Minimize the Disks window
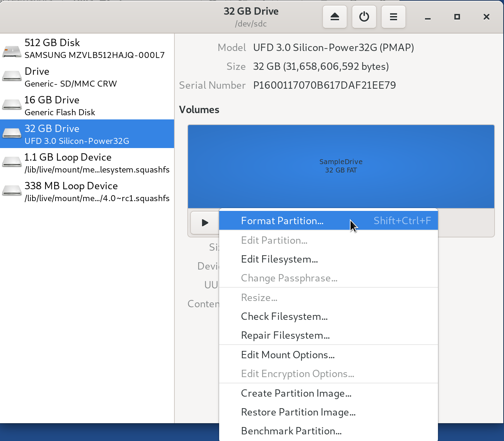 pyautogui.click(x=427, y=17)
